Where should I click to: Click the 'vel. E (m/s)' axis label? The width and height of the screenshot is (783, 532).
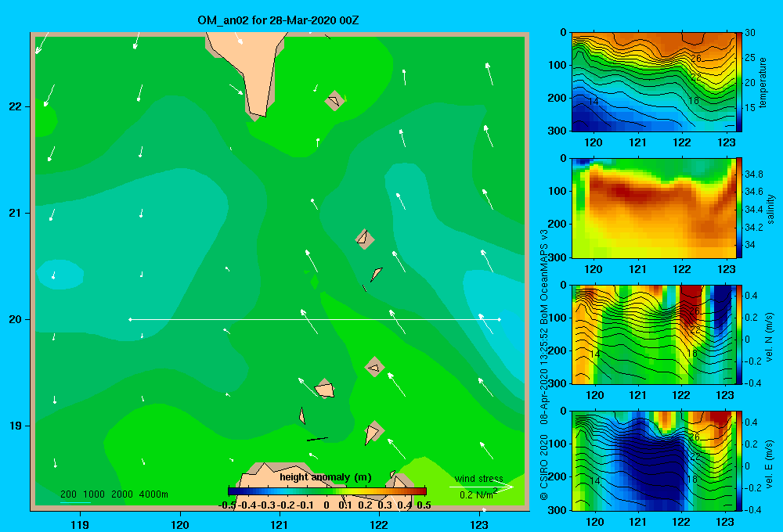coord(770,464)
